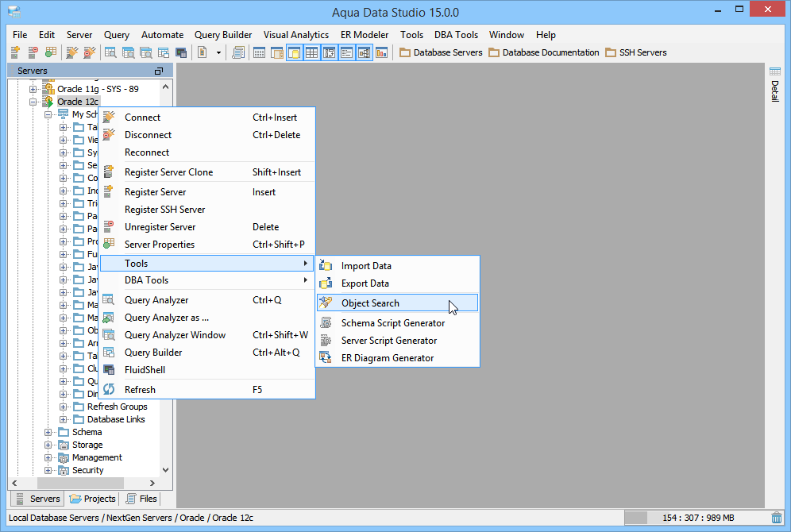The width and height of the screenshot is (791, 532).
Task: Expand the Security tree node
Action: [48, 471]
